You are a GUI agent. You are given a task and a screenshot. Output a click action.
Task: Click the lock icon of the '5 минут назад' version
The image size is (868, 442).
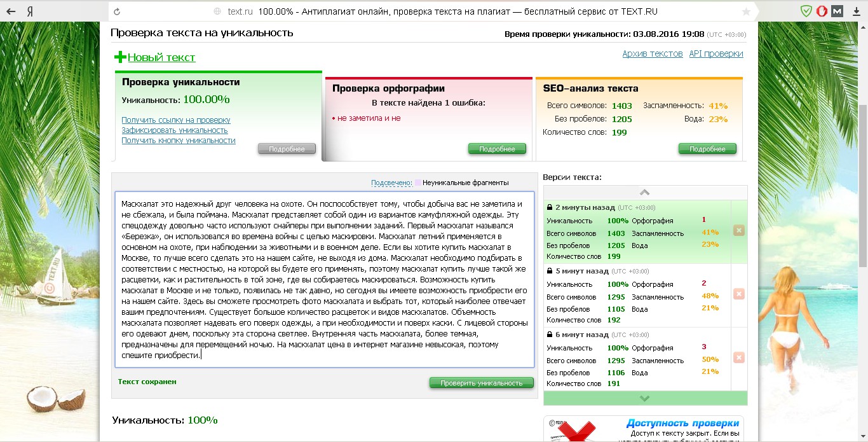[550, 271]
